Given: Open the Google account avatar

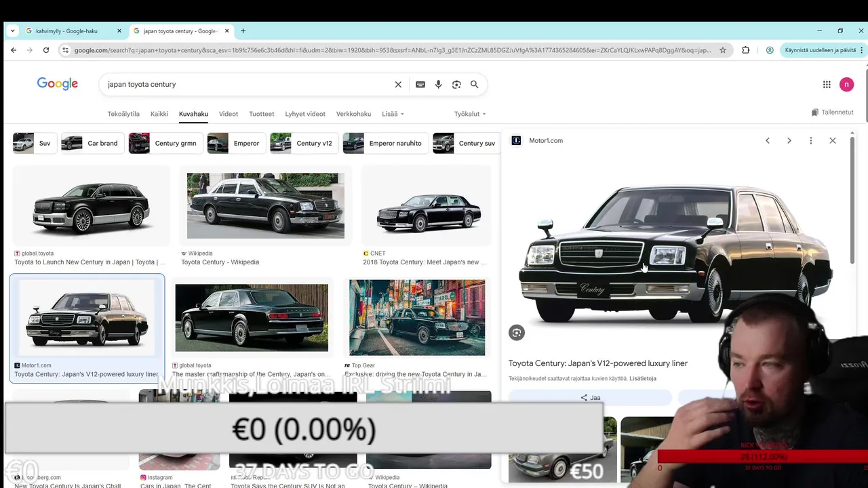Looking at the screenshot, I should click(x=846, y=85).
